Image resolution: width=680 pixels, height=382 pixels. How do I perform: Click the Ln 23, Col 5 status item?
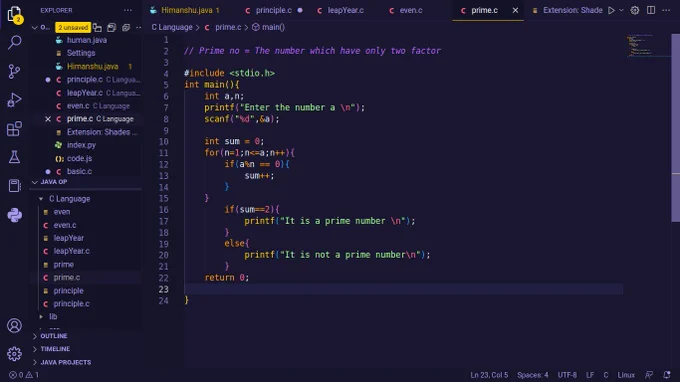point(489,375)
